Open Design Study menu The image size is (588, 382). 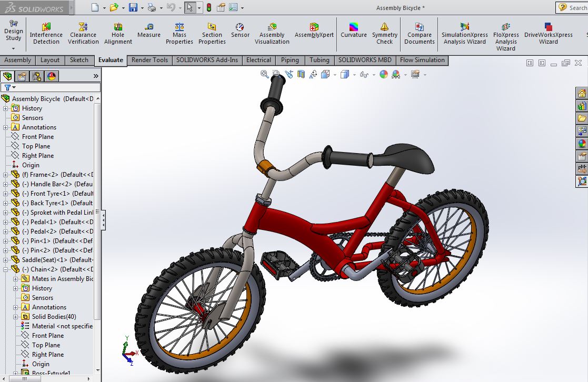point(14,35)
